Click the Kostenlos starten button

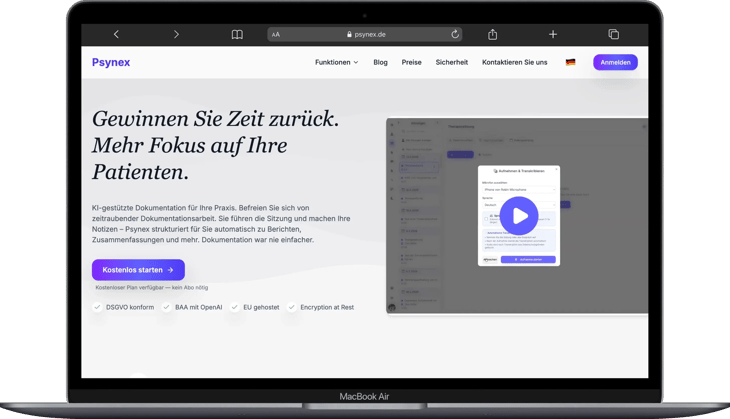pyautogui.click(x=138, y=270)
